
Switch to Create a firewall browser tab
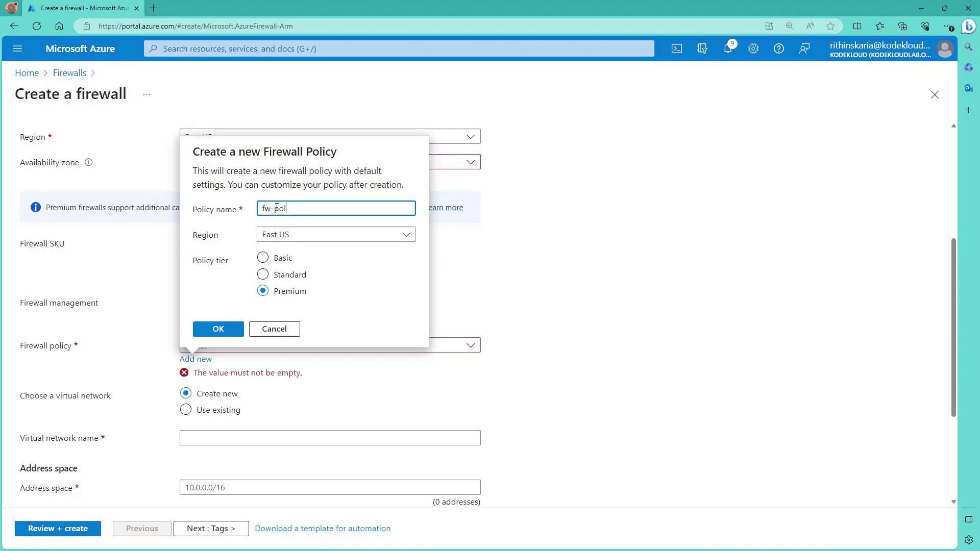tap(82, 8)
